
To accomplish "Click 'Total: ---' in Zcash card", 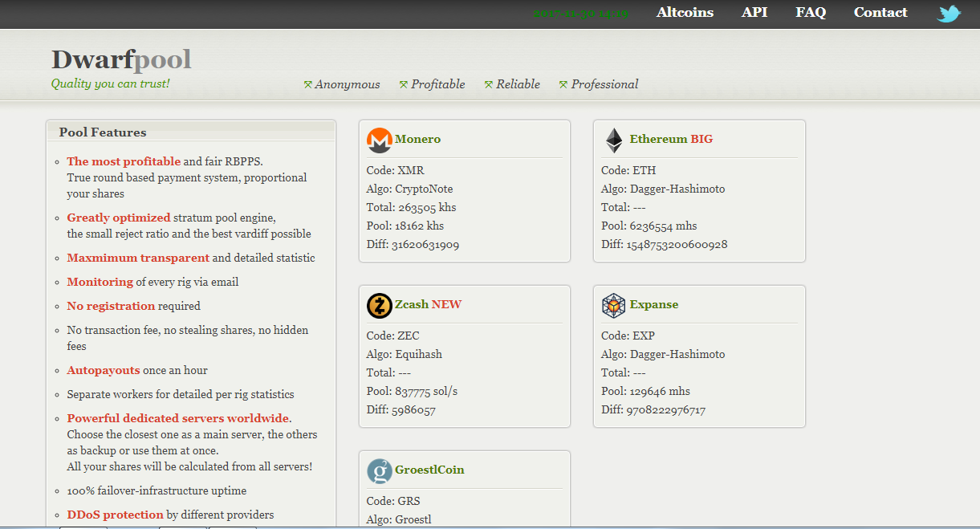I will click(x=389, y=372).
